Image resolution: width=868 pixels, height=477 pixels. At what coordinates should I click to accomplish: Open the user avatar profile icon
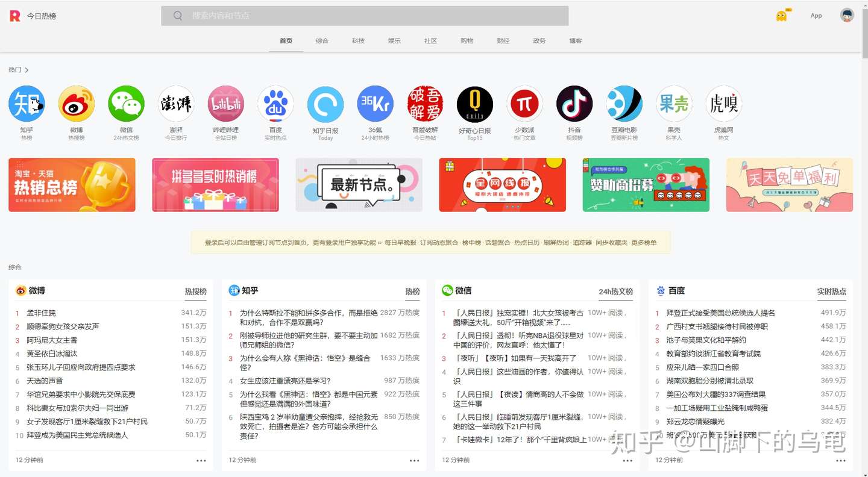click(x=847, y=16)
